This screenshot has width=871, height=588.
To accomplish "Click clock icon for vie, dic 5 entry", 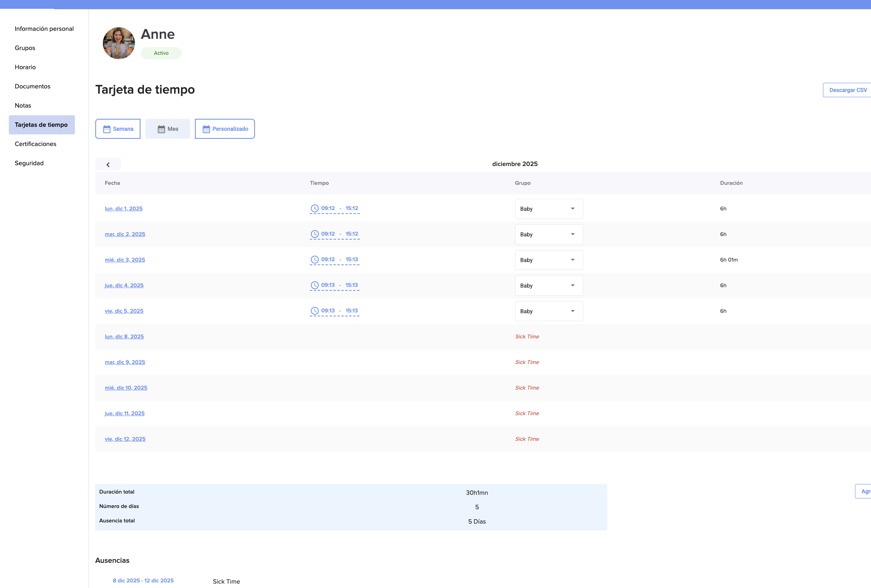I will 315,311.
